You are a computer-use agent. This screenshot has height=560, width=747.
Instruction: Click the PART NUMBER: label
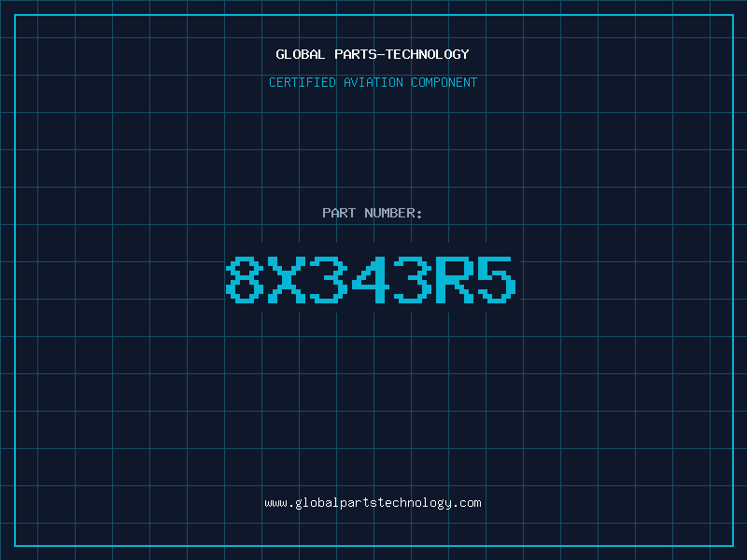pos(373,213)
